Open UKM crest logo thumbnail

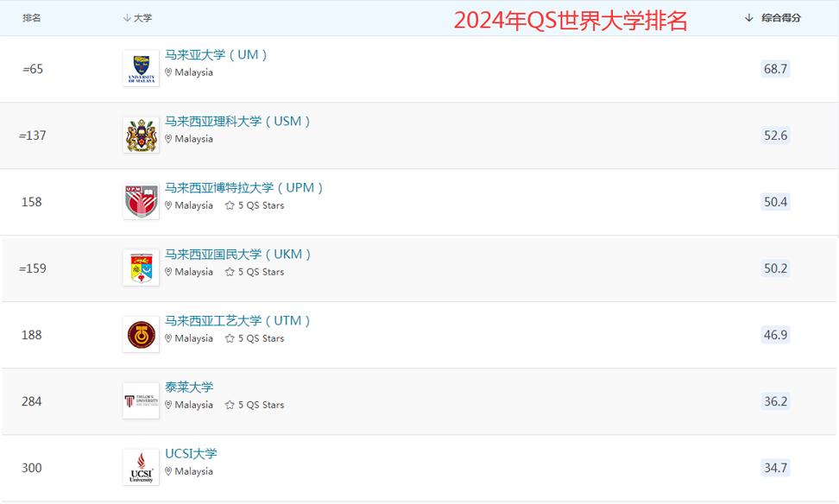click(142, 268)
